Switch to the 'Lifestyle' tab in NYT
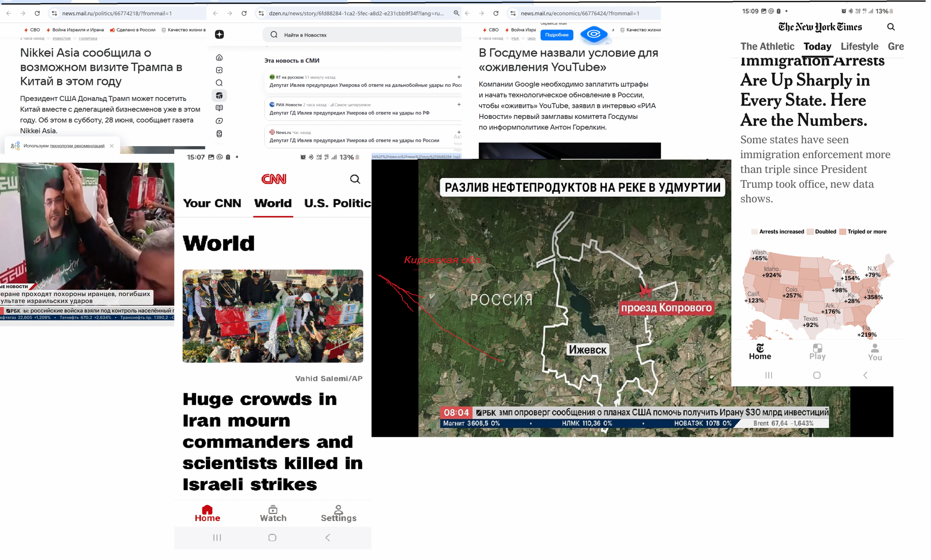 (859, 47)
